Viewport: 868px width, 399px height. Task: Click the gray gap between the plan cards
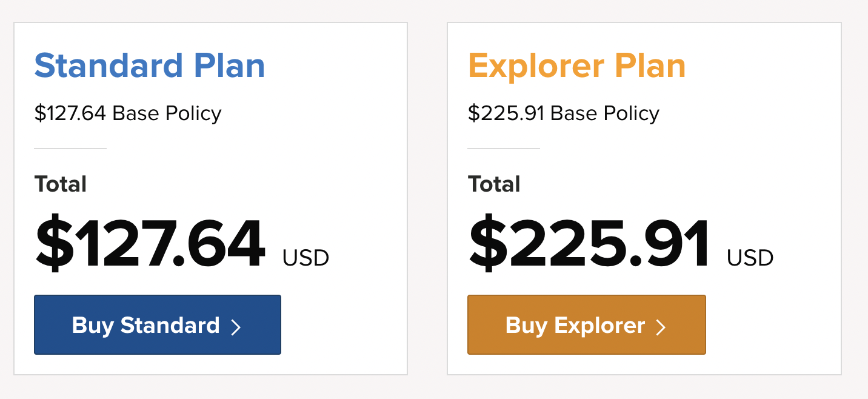427,199
